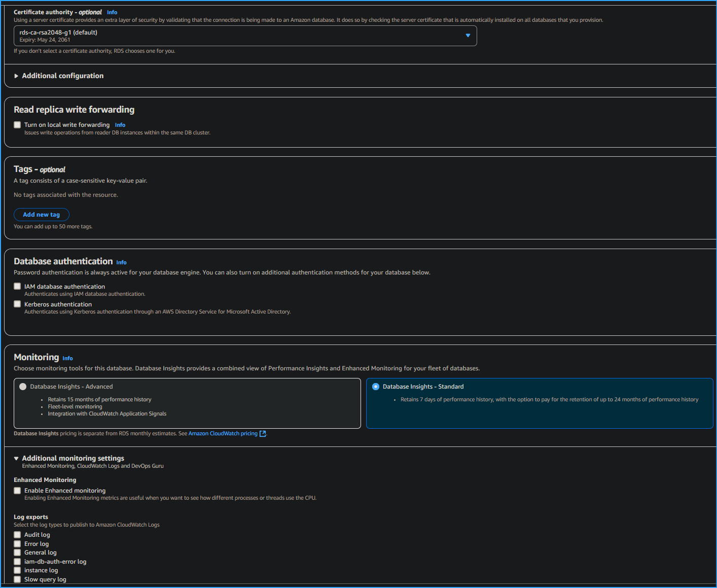Click the Info icon next to Certificate authority
This screenshot has height=588, width=717.
tap(112, 12)
